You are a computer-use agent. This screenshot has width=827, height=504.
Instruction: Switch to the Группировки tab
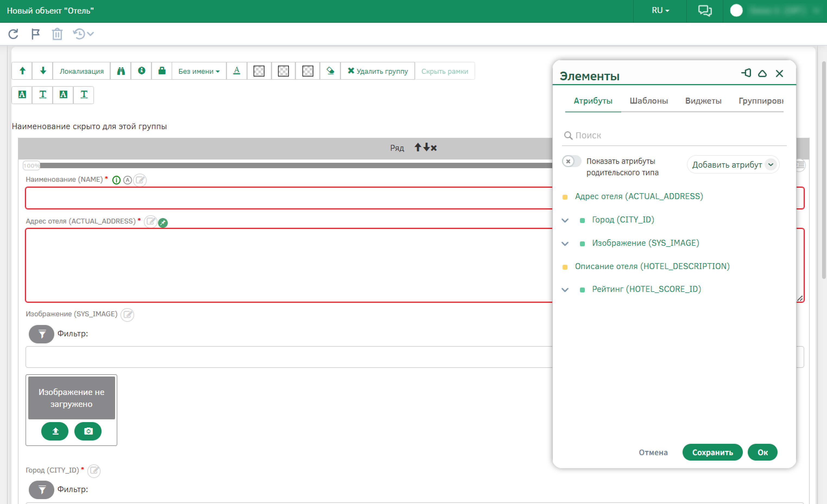click(x=761, y=101)
